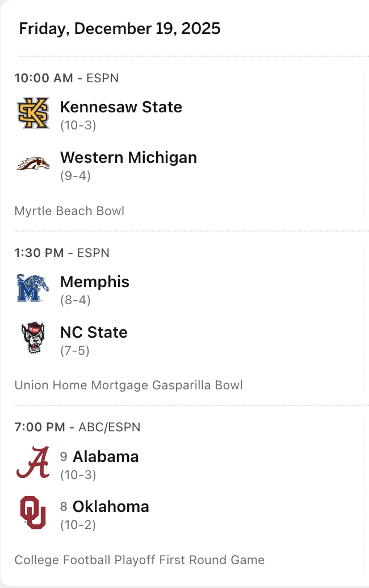The height and width of the screenshot is (588, 369).
Task: Click the Western Michigan Broncos logo
Action: (33, 164)
